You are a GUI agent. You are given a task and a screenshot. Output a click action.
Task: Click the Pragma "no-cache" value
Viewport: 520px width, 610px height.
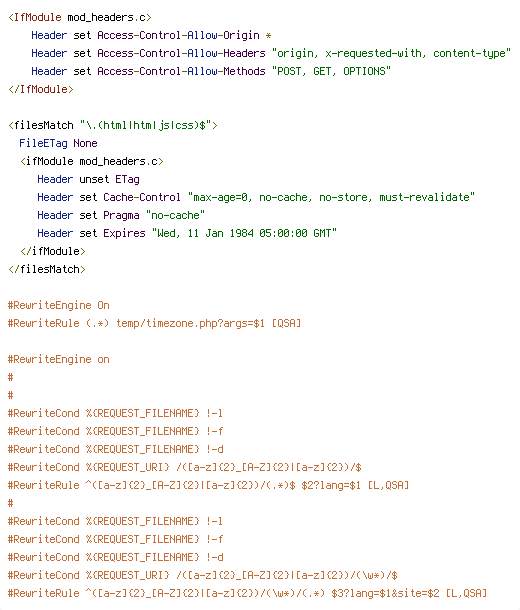(x=175, y=215)
